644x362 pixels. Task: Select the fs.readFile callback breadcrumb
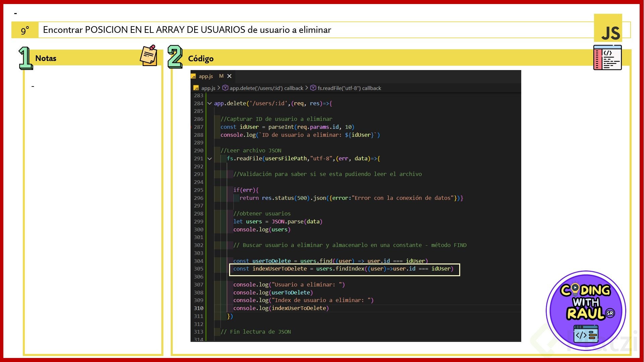[349, 88]
